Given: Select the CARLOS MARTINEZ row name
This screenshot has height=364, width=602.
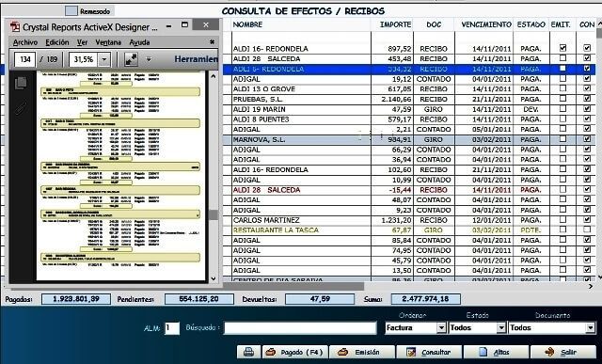Looking at the screenshot, I should (266, 220).
